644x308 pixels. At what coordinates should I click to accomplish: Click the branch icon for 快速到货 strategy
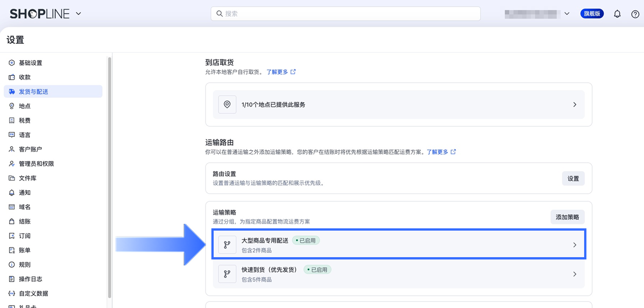tap(227, 274)
